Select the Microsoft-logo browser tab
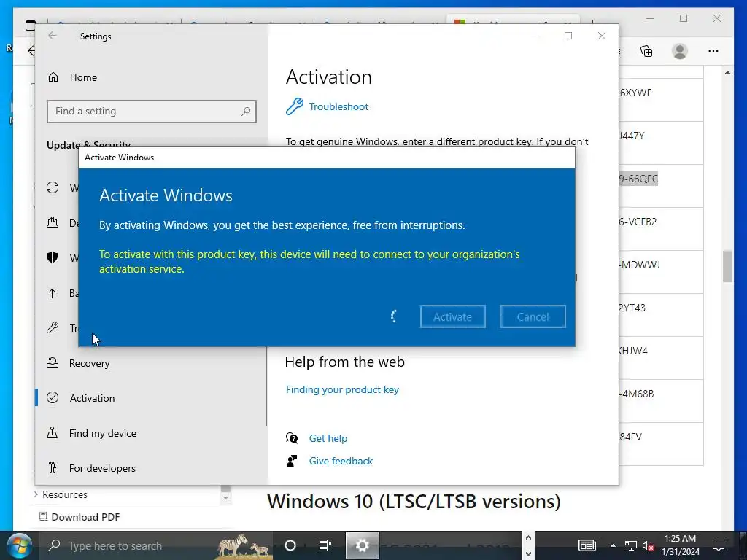Viewport: 747px width, 560px height. 512,20
